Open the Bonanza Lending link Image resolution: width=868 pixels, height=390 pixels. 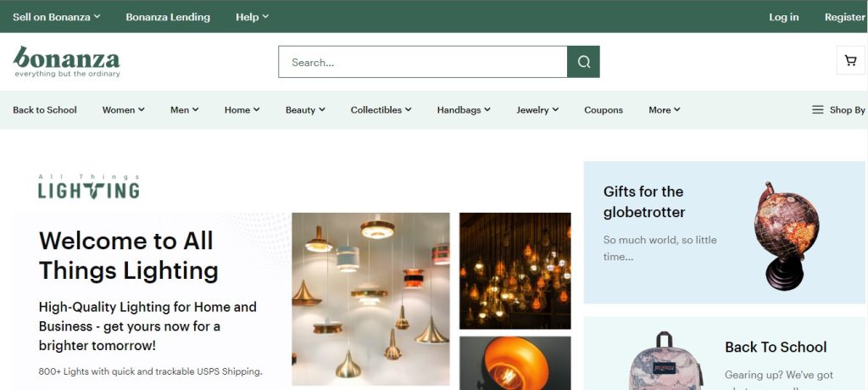coord(168,17)
